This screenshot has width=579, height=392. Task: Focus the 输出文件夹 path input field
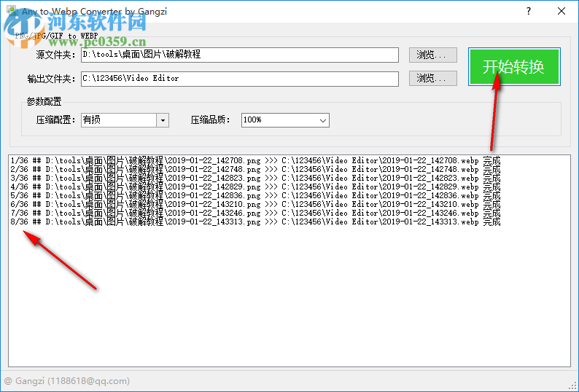coord(240,79)
